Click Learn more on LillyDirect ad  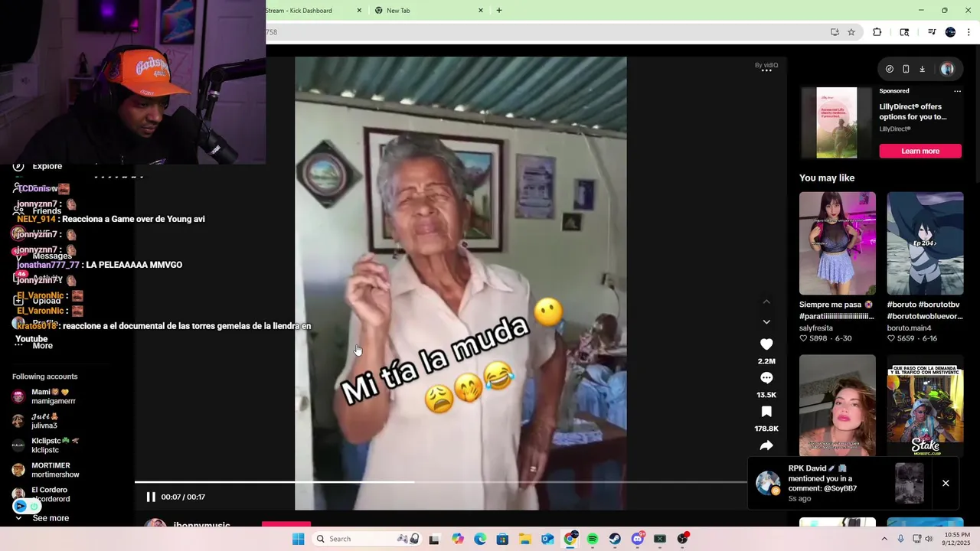920,151
